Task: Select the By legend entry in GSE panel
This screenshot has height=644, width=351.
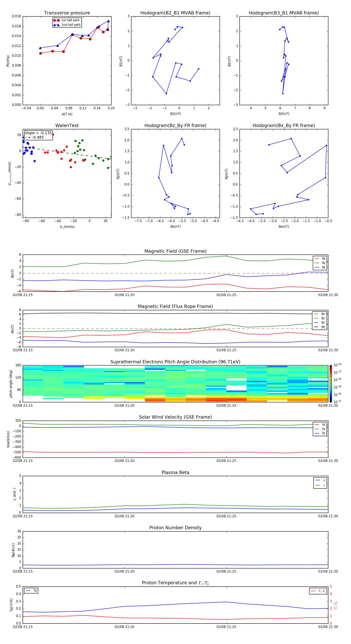Action: [x=320, y=263]
